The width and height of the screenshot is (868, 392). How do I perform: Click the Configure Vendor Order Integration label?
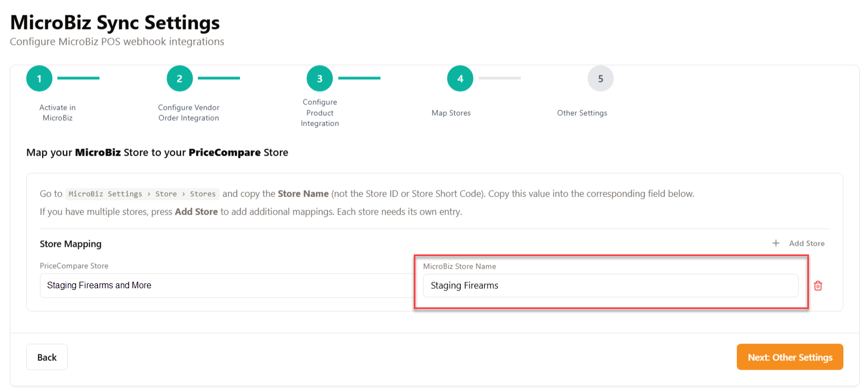189,112
